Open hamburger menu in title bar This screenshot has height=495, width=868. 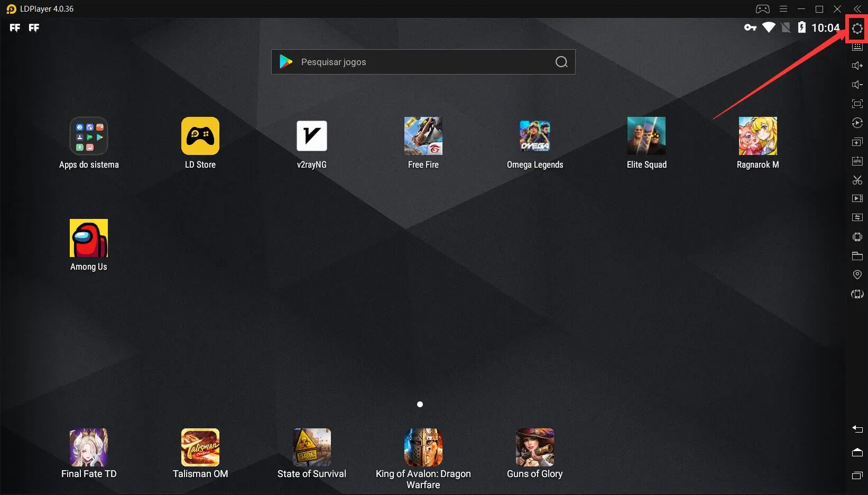(x=783, y=9)
